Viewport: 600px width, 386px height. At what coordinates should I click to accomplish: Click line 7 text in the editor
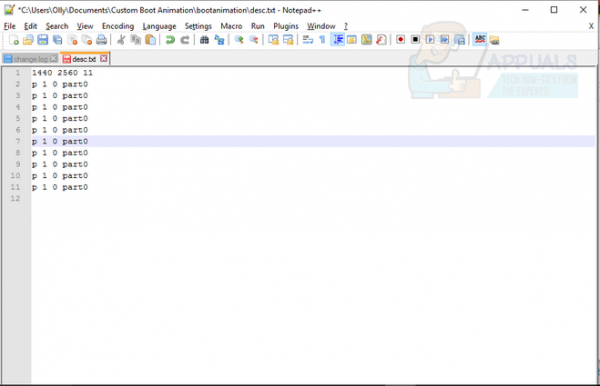coord(60,141)
